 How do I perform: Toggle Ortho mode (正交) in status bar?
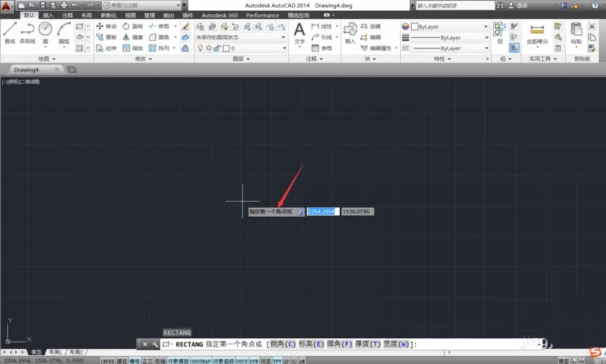tap(147, 361)
